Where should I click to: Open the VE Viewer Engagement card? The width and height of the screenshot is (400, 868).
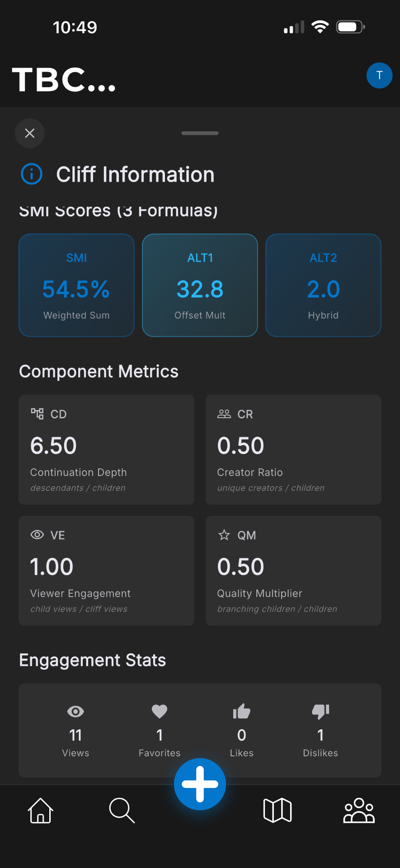click(x=107, y=571)
